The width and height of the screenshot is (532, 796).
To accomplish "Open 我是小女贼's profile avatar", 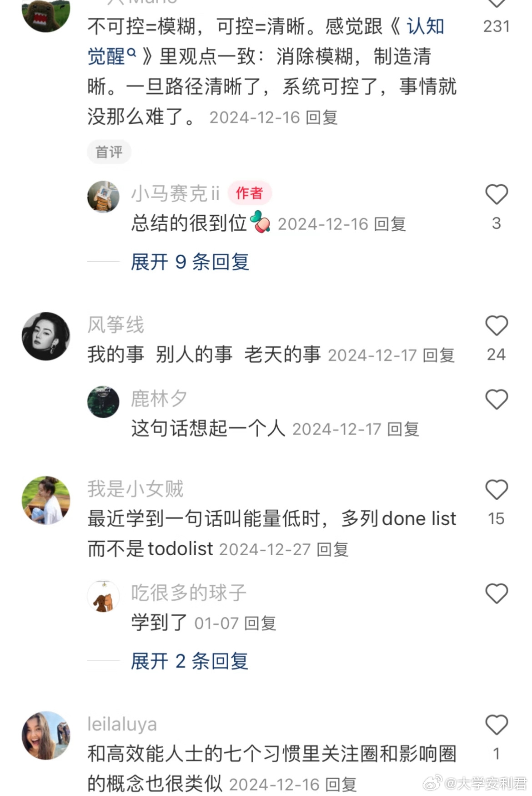I will (46, 500).
